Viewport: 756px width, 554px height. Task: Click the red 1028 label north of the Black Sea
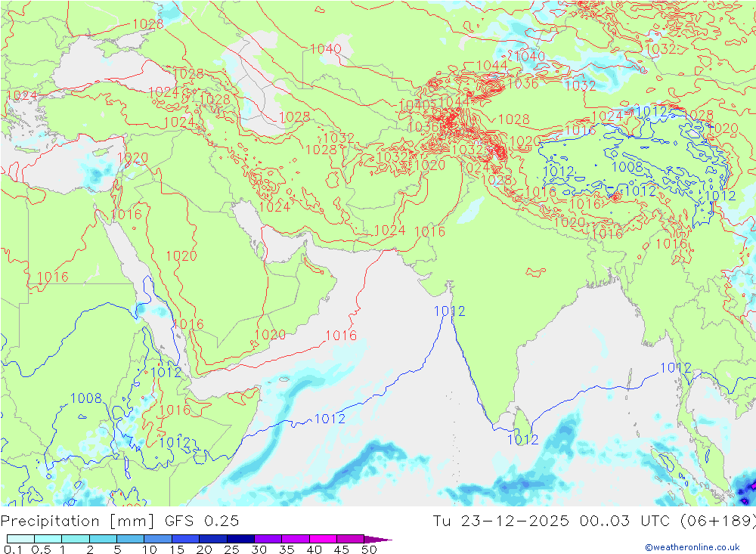coord(148,23)
